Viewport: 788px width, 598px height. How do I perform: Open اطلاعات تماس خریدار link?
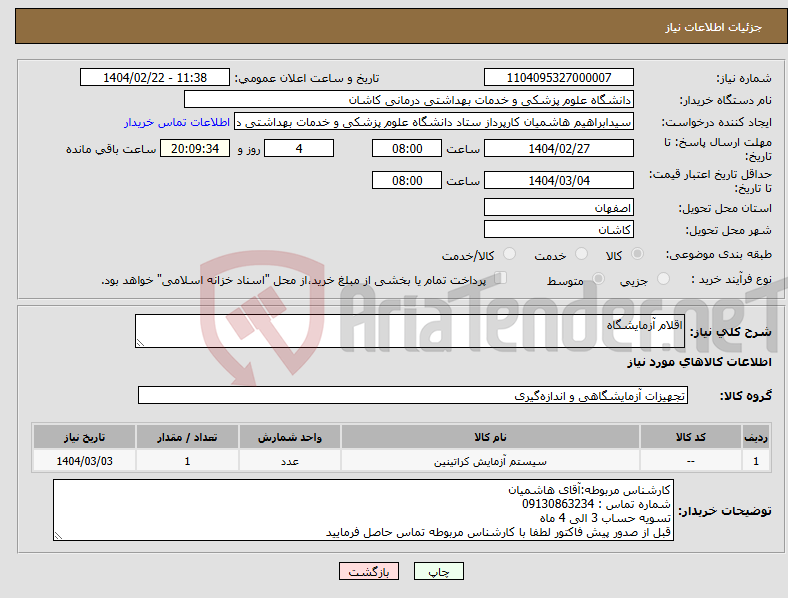point(177,122)
